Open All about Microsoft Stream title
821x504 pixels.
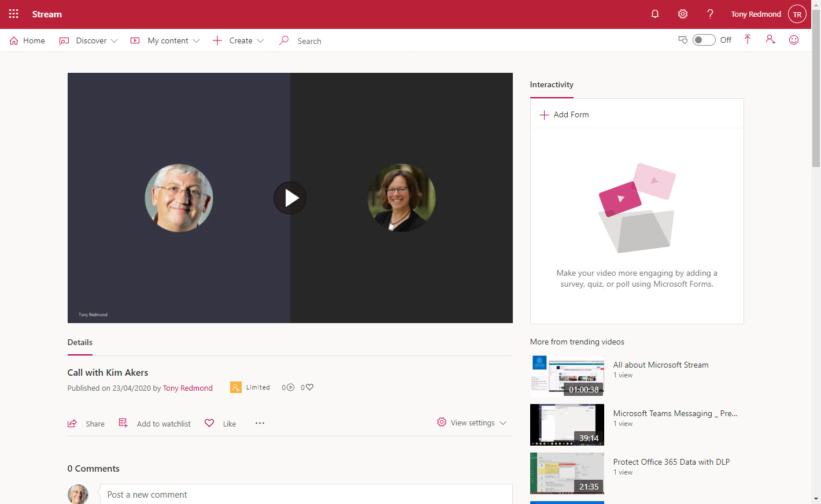click(x=661, y=365)
